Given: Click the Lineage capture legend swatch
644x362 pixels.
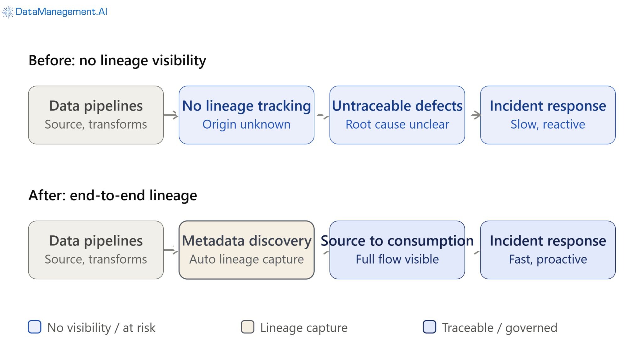Looking at the screenshot, I should pos(247,327).
